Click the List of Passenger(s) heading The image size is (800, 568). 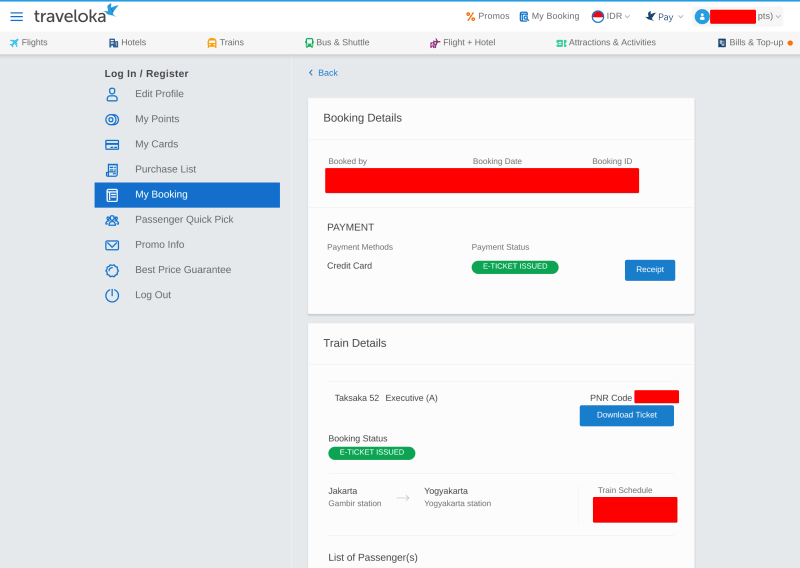point(372,558)
